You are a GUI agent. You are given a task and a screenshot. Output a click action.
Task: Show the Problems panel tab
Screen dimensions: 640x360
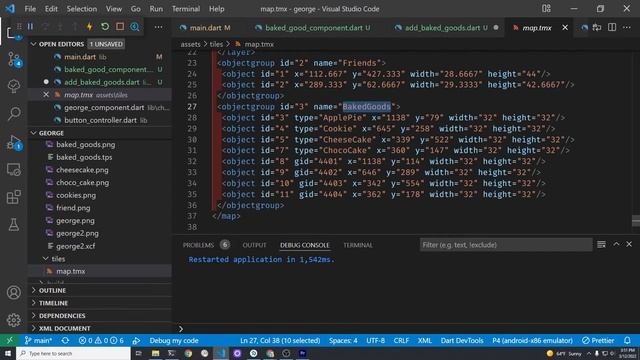pos(198,245)
